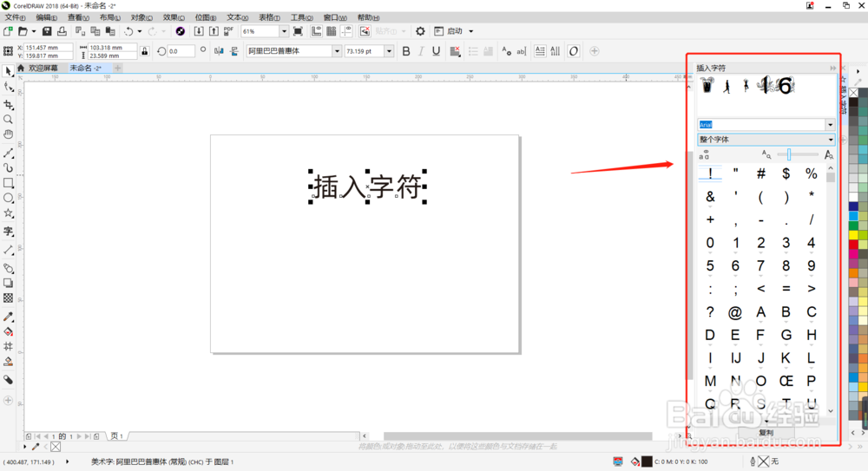This screenshot has width=868, height=471.
Task: Open the 效果 menu
Action: pos(174,17)
